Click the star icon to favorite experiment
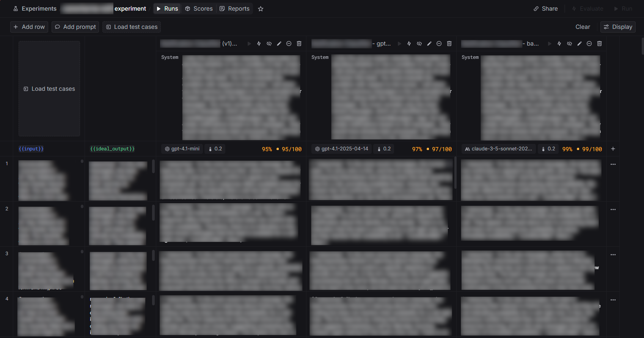The image size is (644, 338). point(261,9)
